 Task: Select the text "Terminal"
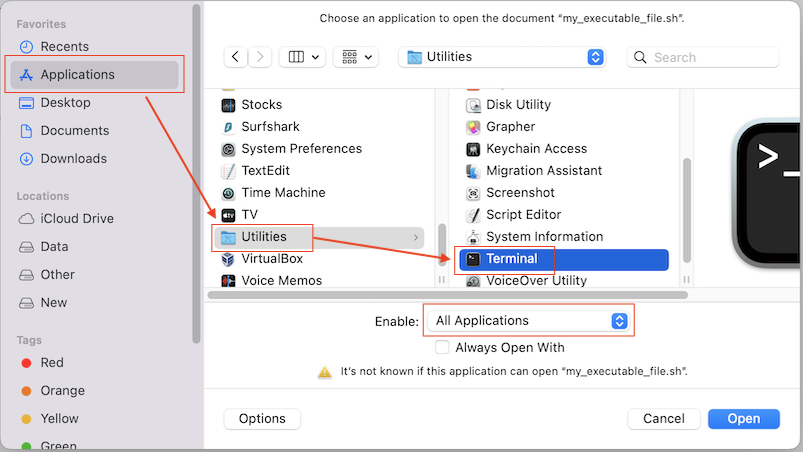tap(512, 259)
